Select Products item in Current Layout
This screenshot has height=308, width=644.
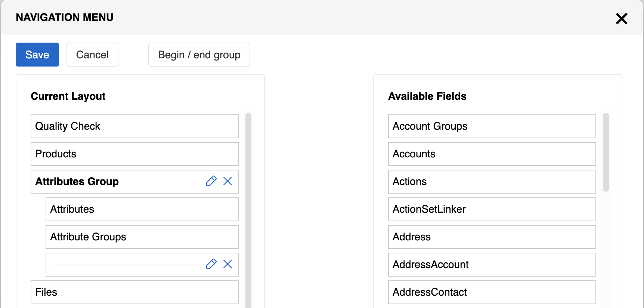point(134,154)
